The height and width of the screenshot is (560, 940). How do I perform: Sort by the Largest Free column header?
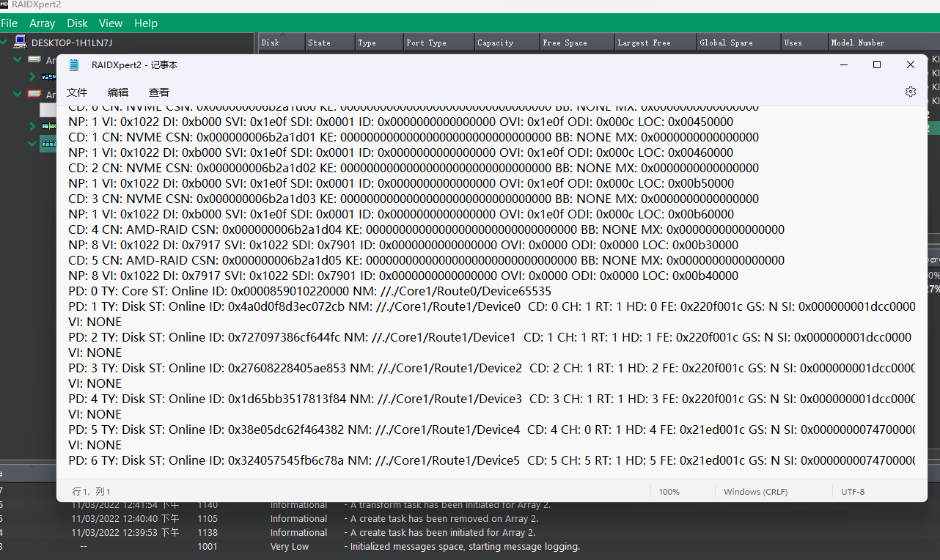[x=656, y=43]
